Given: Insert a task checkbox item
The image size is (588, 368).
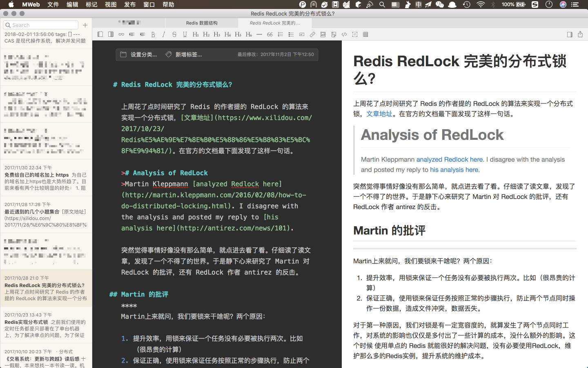Looking at the screenshot, I should tap(302, 35).
